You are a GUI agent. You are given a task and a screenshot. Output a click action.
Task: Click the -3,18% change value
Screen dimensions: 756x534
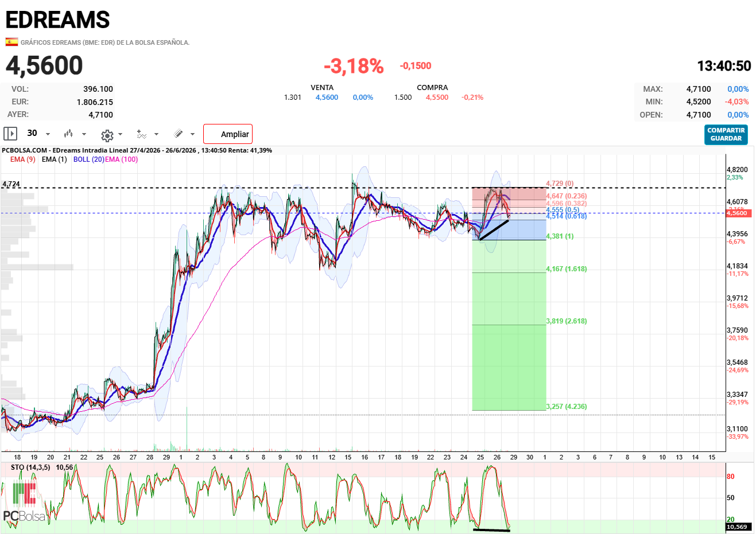pos(354,66)
